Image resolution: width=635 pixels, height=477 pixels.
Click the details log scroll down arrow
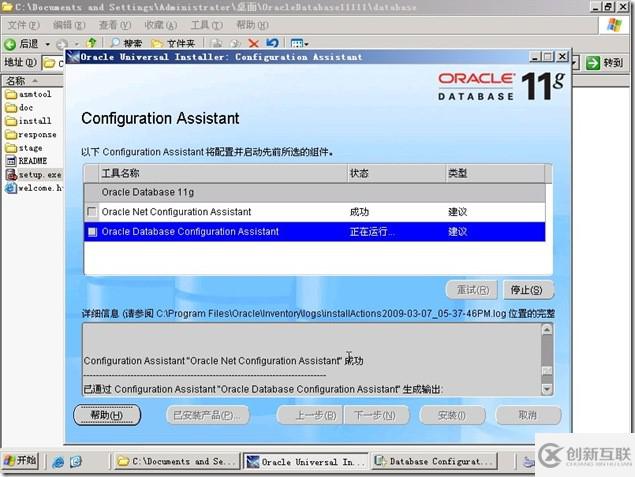point(547,389)
